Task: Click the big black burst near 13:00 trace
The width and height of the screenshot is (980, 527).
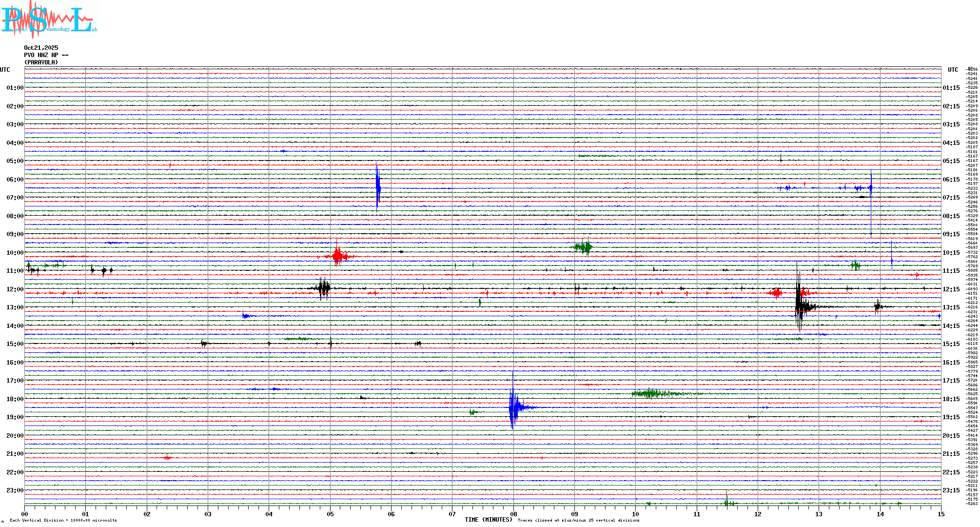Action: pos(800,306)
